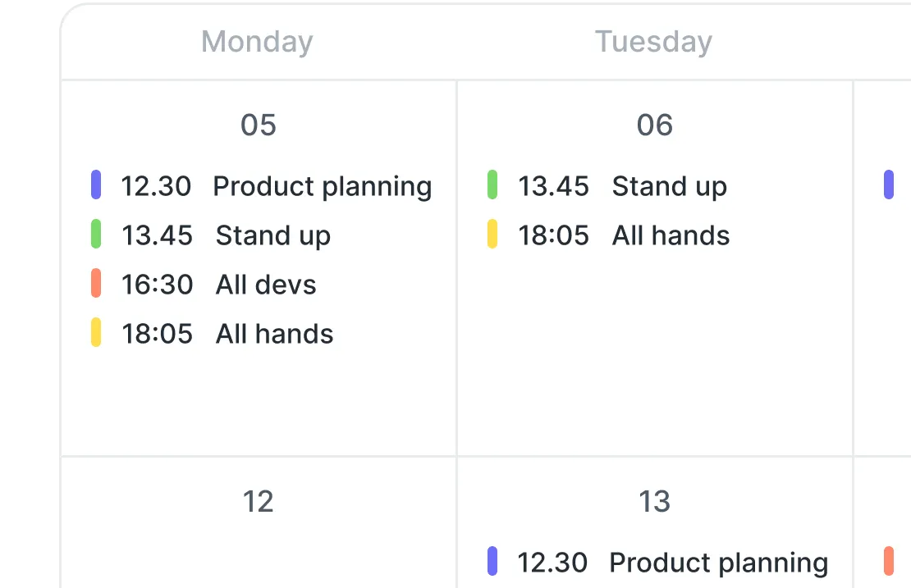This screenshot has height=588, width=911.
Task: Select Stand up event on Tuesday 06
Action: point(607,185)
